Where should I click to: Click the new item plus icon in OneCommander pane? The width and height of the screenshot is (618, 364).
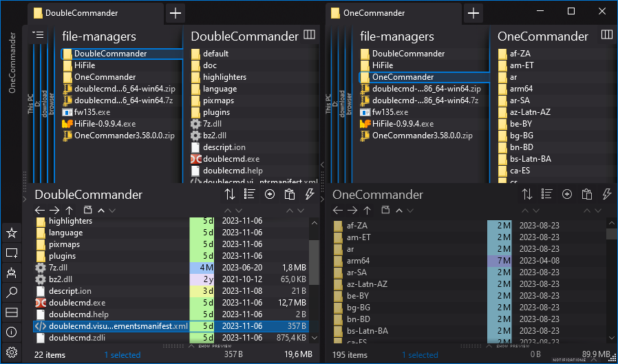pyautogui.click(x=567, y=194)
